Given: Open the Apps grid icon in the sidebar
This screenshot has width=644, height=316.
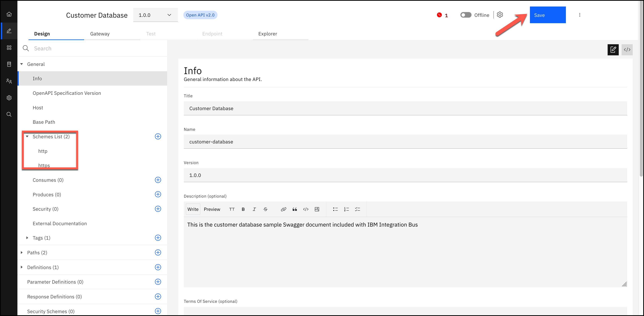Looking at the screenshot, I should 9,47.
